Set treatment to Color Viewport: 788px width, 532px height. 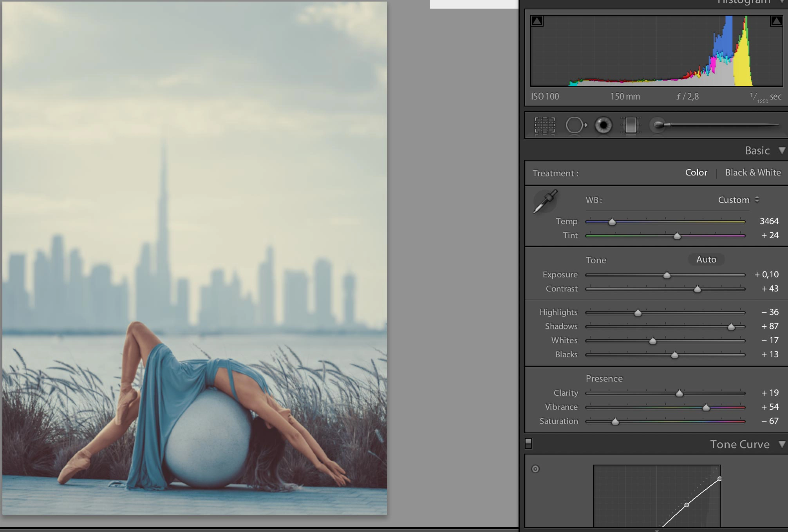tap(696, 172)
